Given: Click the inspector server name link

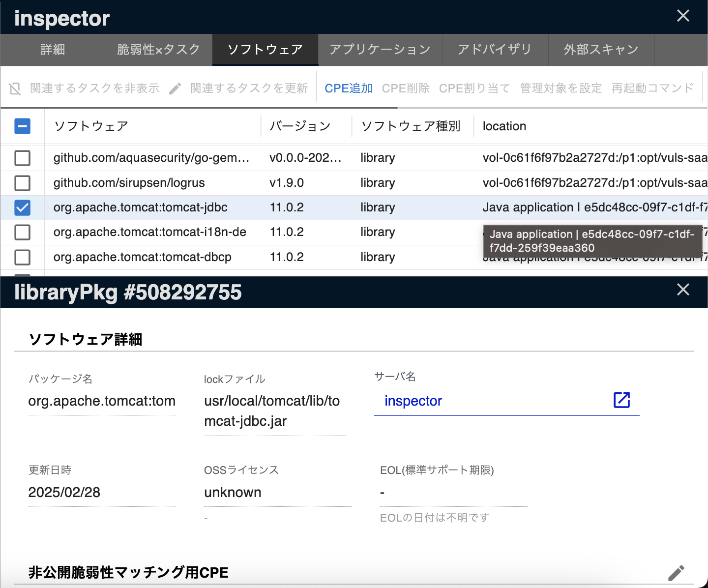Looking at the screenshot, I should tap(413, 401).
